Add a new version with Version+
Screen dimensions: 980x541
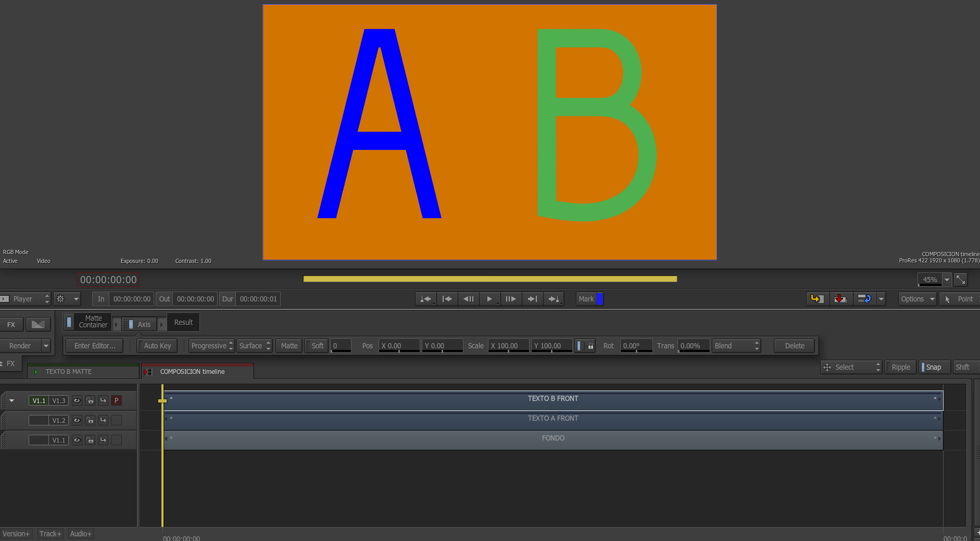[x=16, y=534]
